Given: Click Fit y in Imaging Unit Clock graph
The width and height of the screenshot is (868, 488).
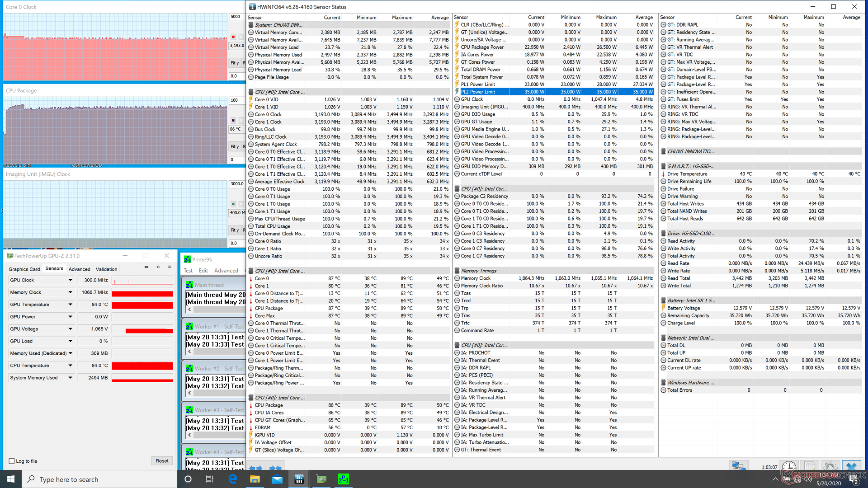Looking at the screenshot, I should pos(235,230).
